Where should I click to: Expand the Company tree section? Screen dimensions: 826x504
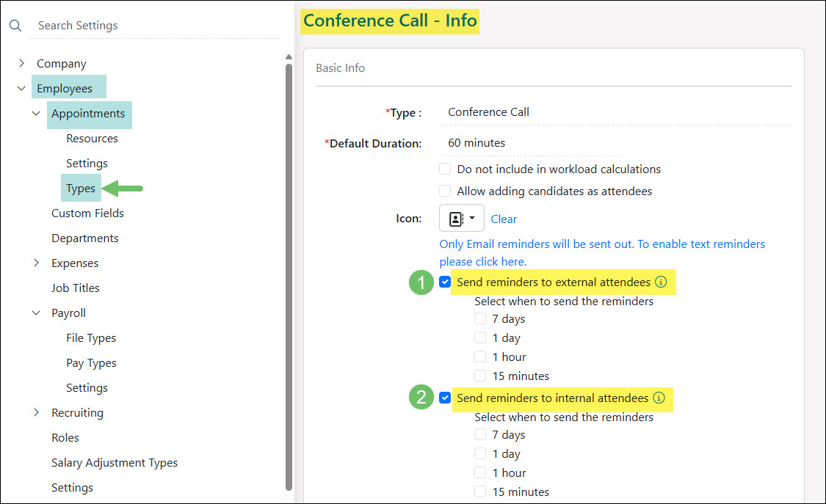[x=21, y=63]
